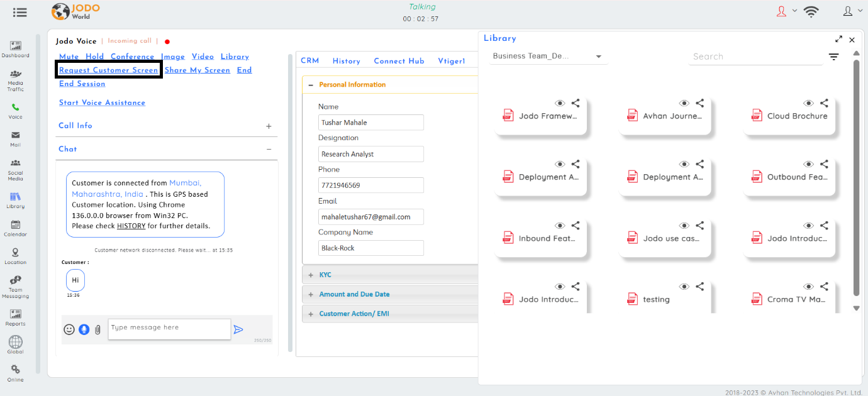Click the blue microphone icon in chat
The image size is (868, 396).
pos(84,329)
